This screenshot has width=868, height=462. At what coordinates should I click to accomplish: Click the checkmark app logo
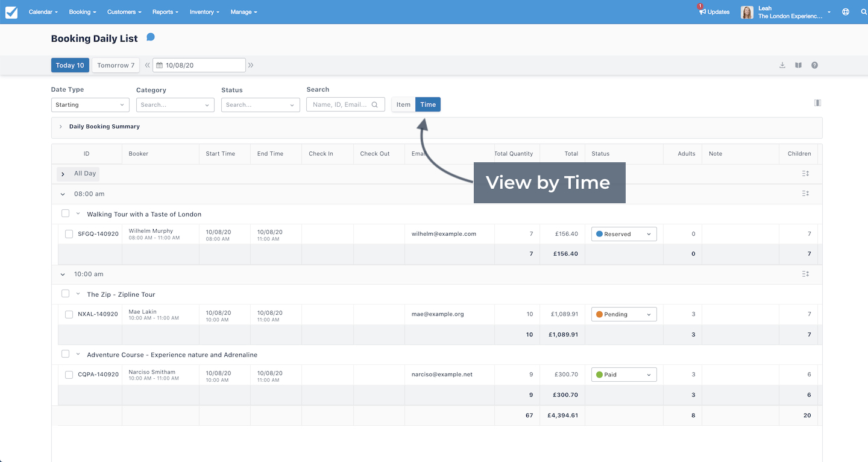11,12
